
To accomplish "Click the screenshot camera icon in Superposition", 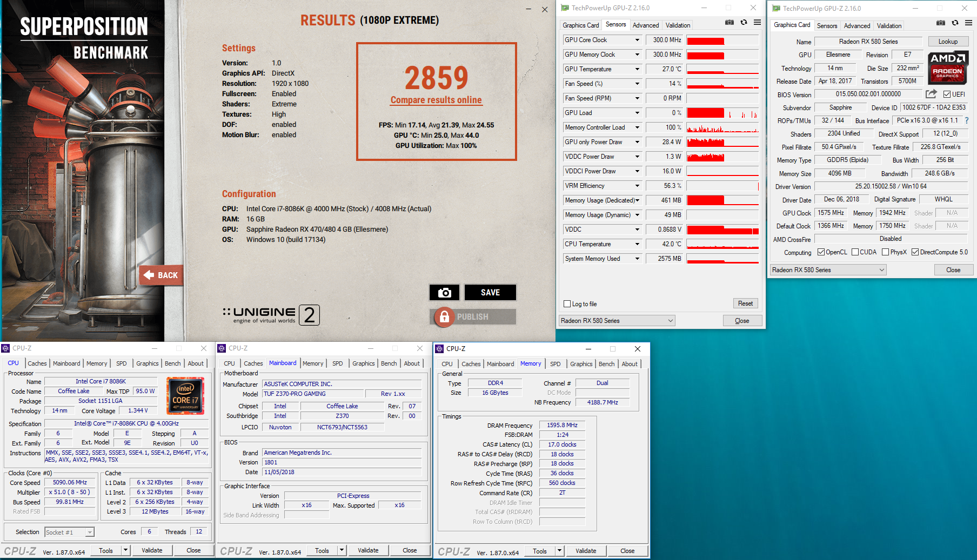I will pyautogui.click(x=444, y=292).
